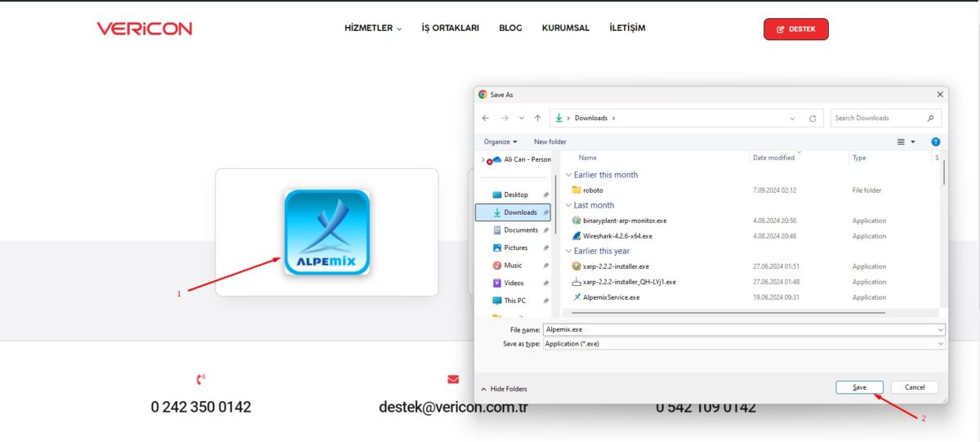Click the Alpemix logo download tile
This screenshot has width=980, height=442.
[327, 232]
